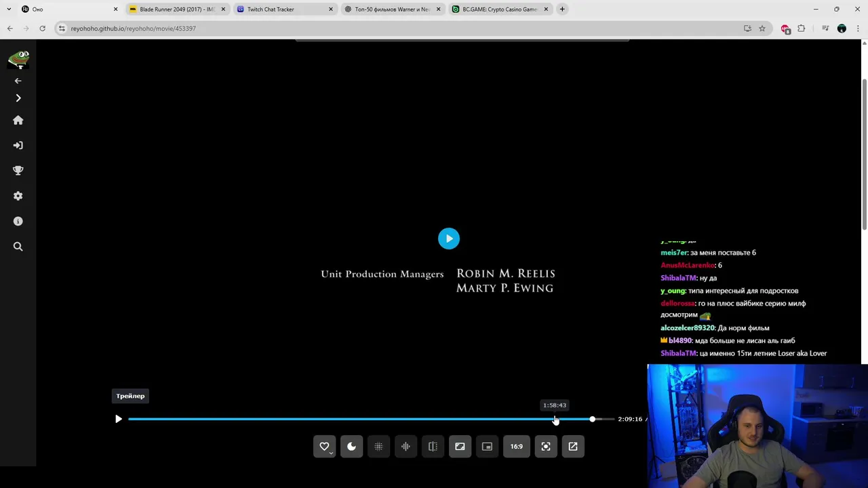Click the frog logo in sidebar
Viewport: 868px width, 488px height.
(18, 59)
